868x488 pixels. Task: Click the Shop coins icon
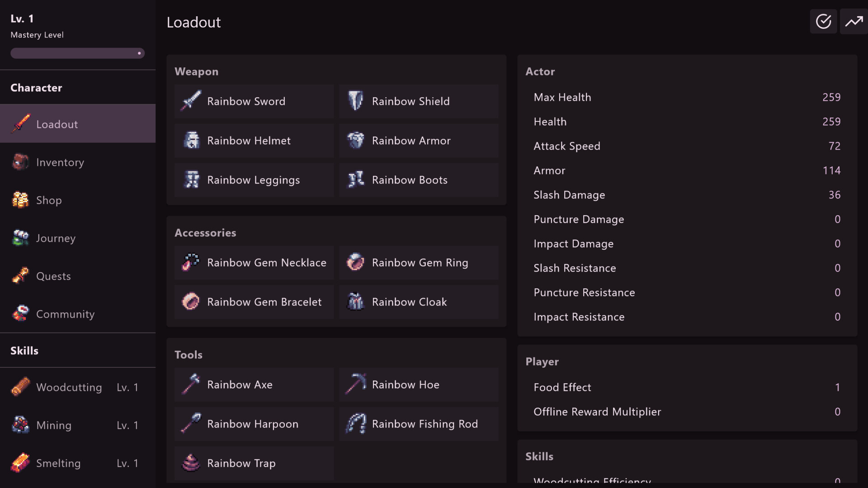(x=20, y=200)
